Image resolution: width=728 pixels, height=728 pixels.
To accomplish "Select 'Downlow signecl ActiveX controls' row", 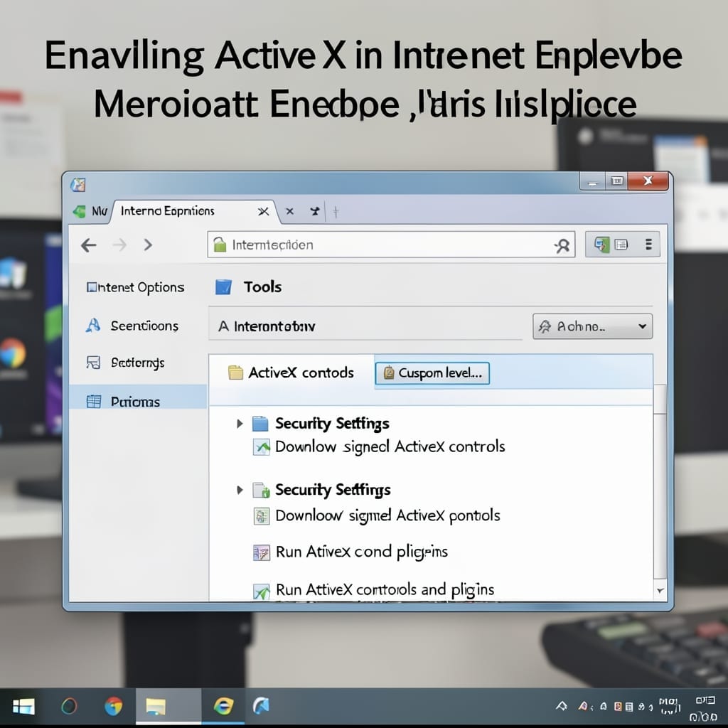I will point(378,446).
